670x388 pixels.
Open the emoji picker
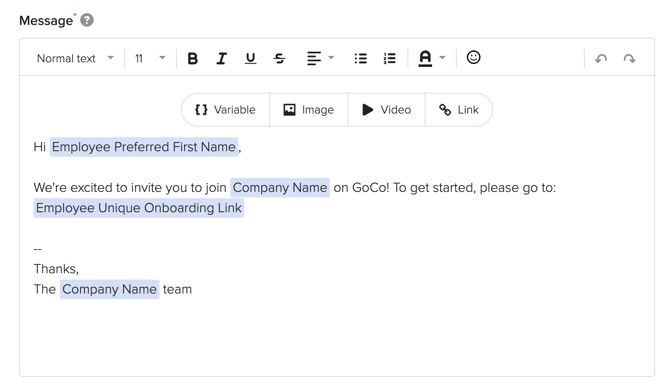tap(473, 57)
